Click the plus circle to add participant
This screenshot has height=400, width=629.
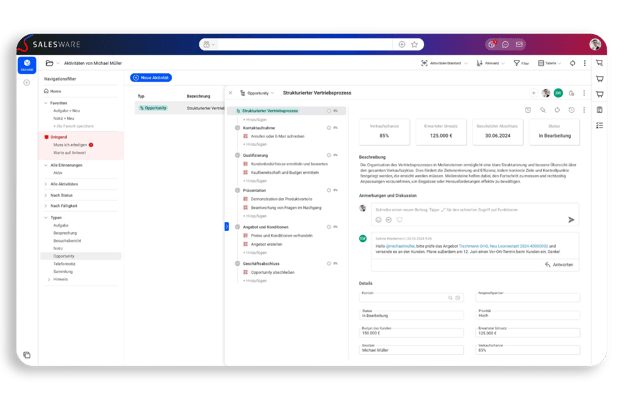tap(534, 93)
